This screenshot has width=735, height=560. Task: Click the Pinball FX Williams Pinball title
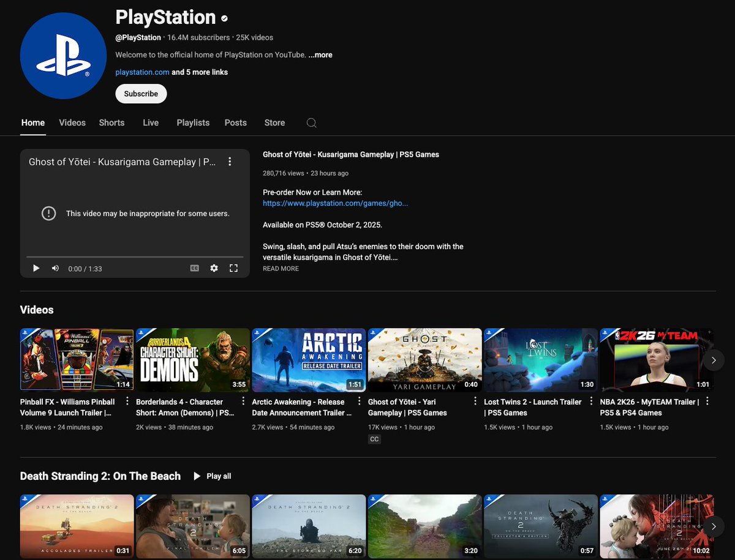pos(67,407)
